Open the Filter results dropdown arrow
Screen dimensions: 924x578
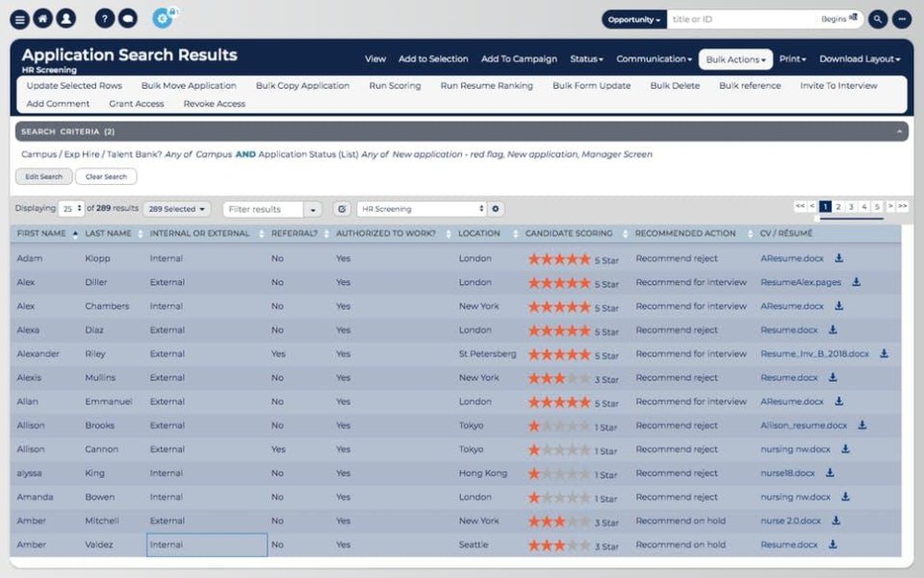coord(313,209)
